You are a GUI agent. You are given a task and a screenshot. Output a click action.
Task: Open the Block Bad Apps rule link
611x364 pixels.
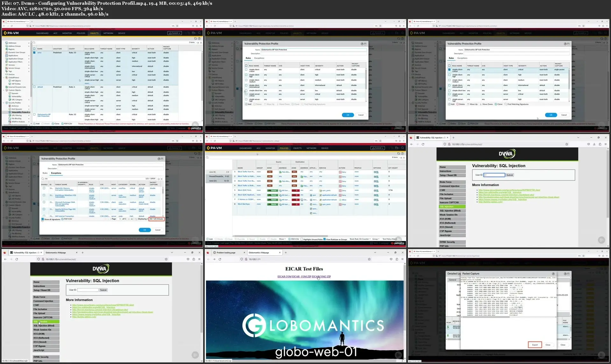(244, 204)
